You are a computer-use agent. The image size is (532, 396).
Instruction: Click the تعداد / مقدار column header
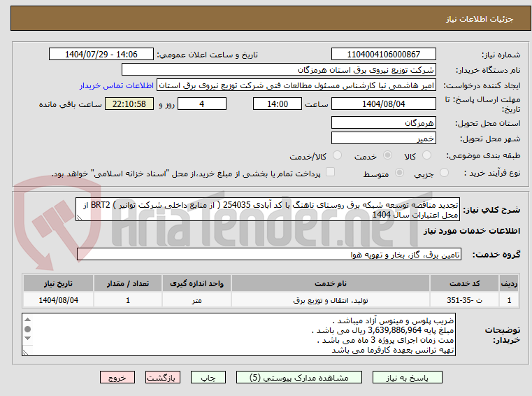pyautogui.click(x=127, y=283)
